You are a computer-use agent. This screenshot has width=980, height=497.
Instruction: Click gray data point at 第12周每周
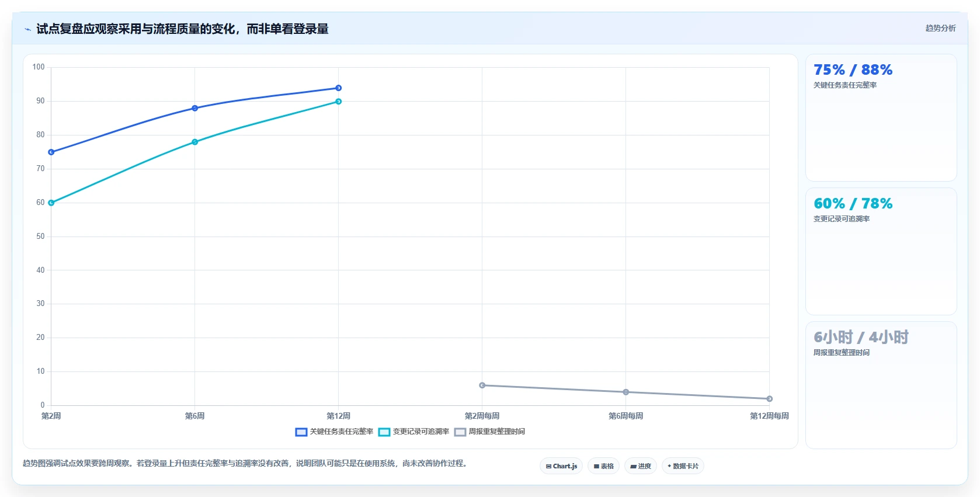point(770,399)
